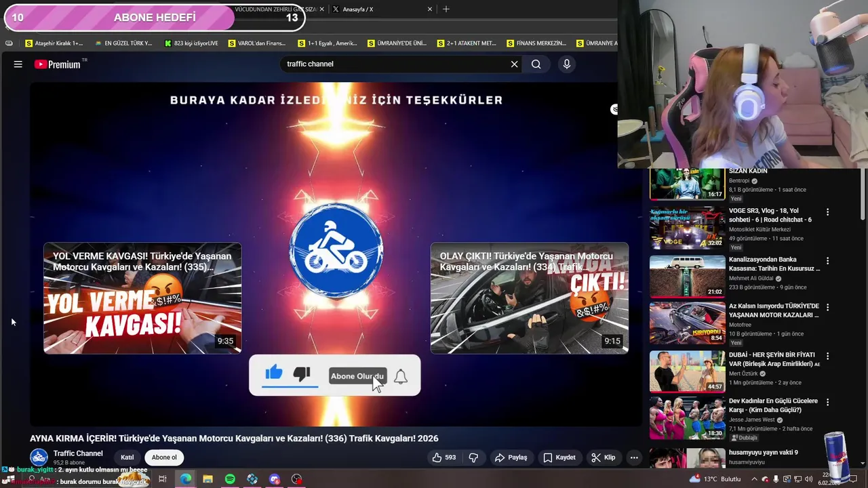Open Traffic Channel name link
The height and width of the screenshot is (488, 868).
pyautogui.click(x=78, y=453)
